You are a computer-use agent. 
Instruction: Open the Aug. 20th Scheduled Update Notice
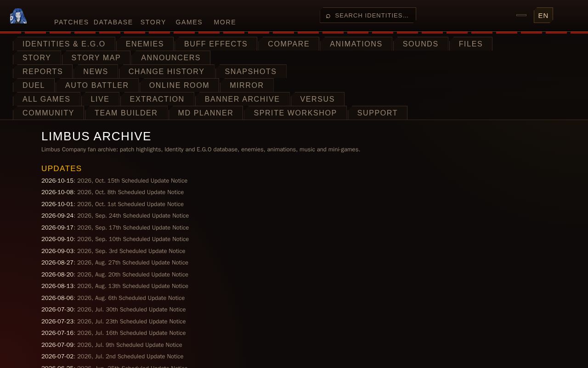(x=133, y=275)
